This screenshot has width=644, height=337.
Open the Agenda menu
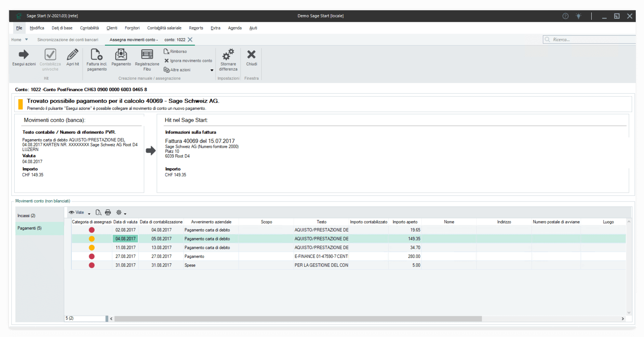pyautogui.click(x=234, y=28)
